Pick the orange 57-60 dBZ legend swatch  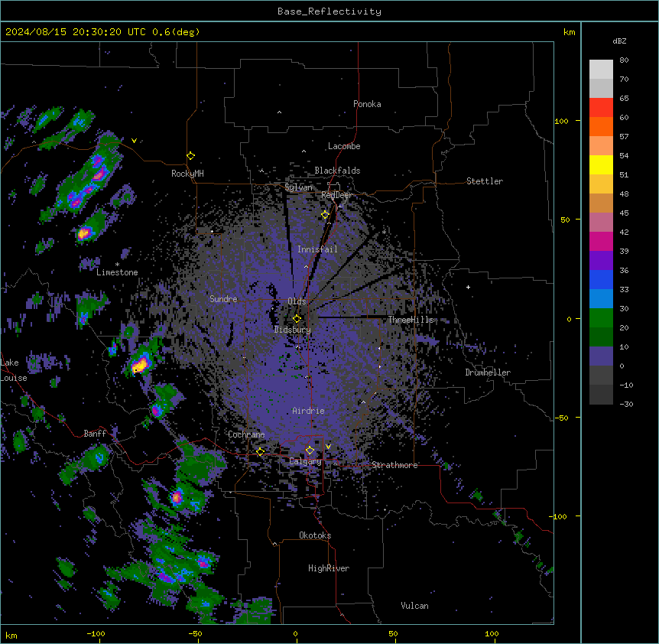pyautogui.click(x=601, y=126)
